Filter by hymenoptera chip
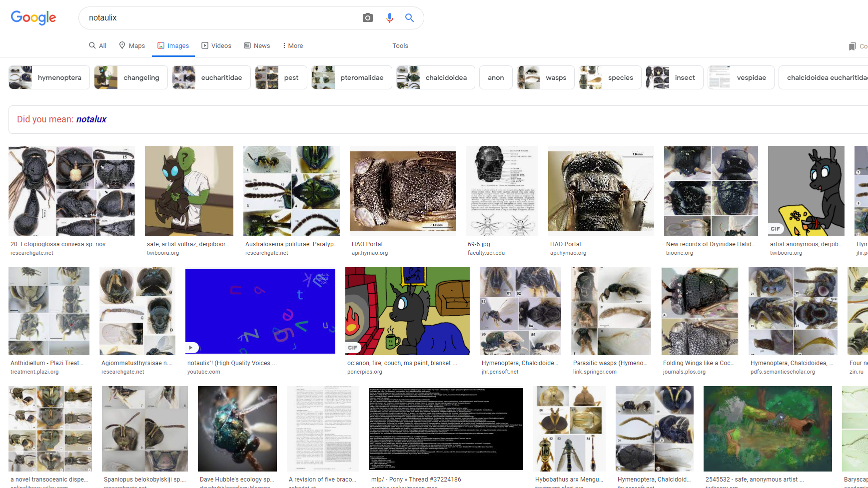Screen dimensions: 868x488 pos(49,77)
